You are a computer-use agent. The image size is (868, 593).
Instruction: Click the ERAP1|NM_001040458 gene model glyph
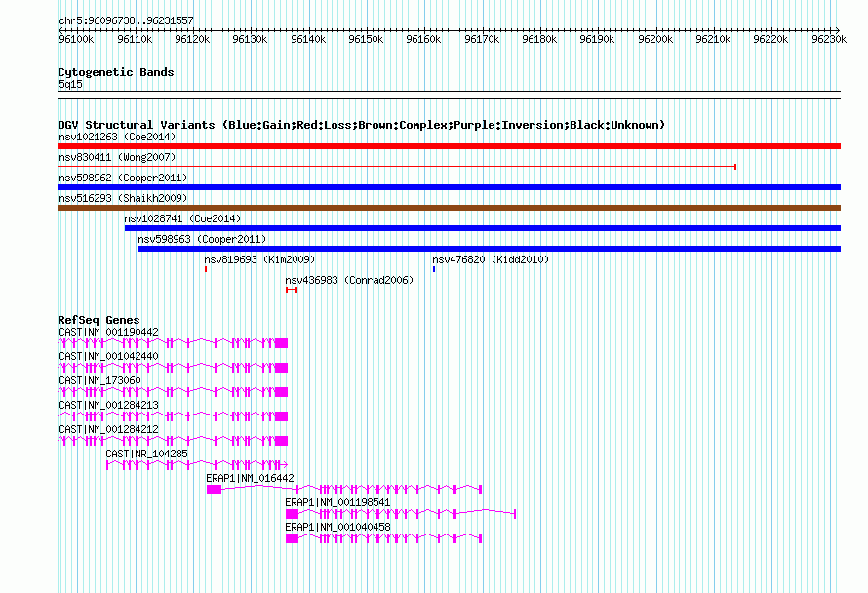coord(383,538)
